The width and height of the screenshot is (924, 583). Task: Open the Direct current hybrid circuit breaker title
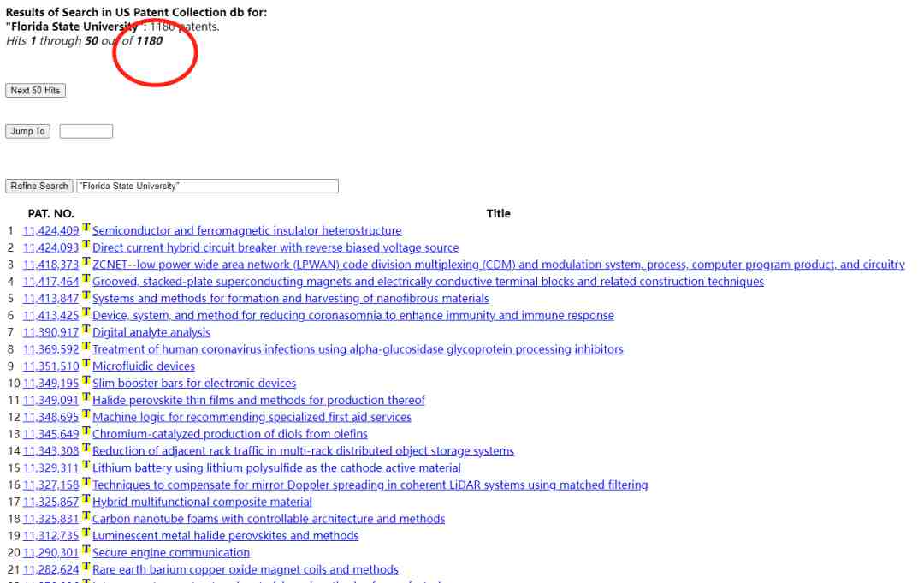coord(275,248)
